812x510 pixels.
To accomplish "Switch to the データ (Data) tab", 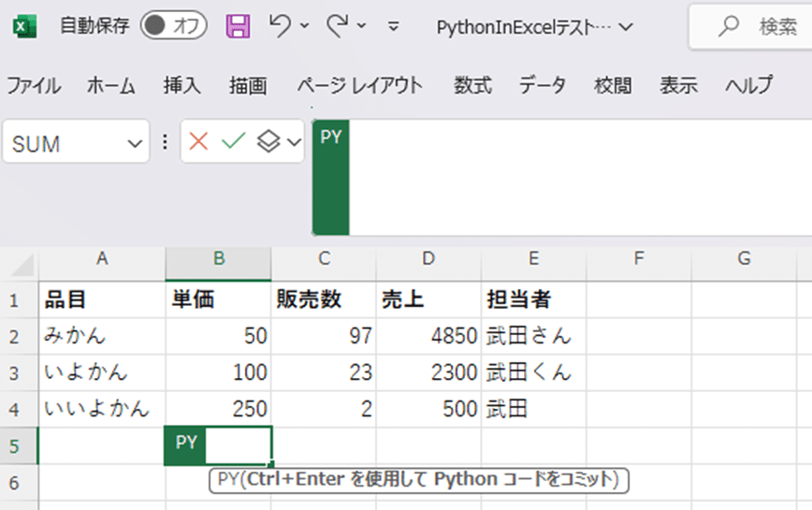I will click(543, 86).
